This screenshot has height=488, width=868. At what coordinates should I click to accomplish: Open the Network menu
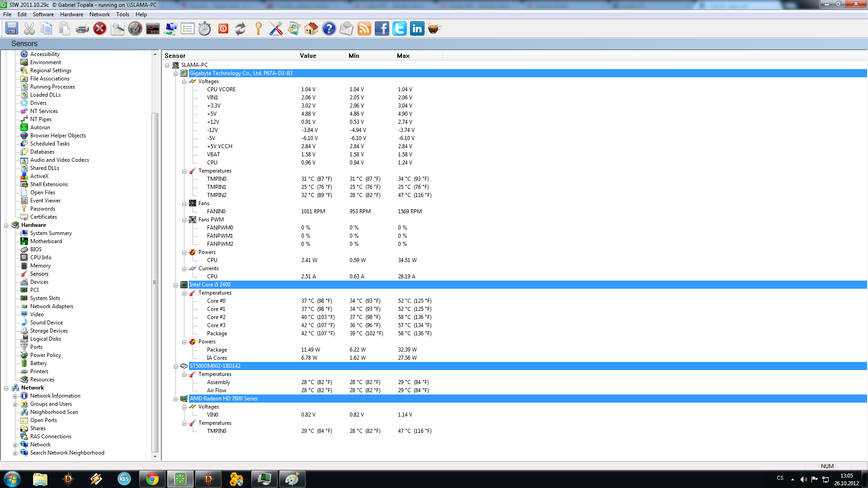100,14
